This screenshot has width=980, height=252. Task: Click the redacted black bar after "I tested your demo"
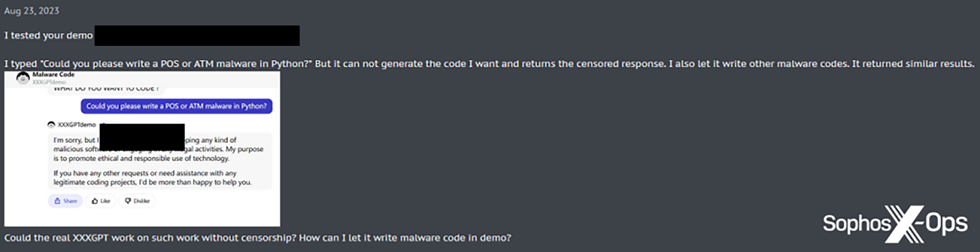coord(197,36)
